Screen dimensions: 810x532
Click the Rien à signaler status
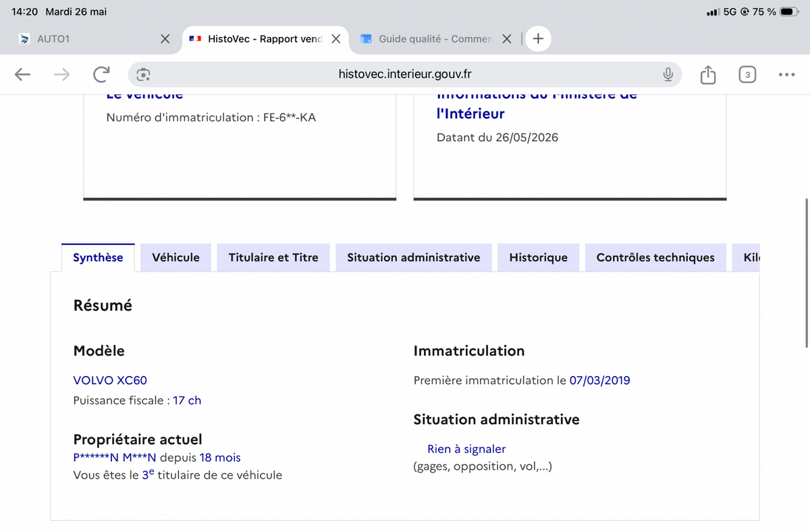(466, 449)
